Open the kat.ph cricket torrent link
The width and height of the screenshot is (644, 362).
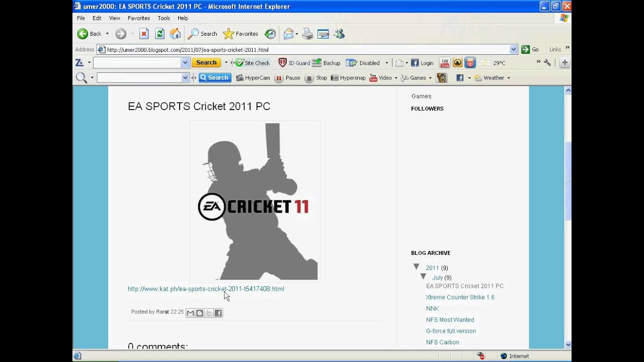click(x=206, y=289)
